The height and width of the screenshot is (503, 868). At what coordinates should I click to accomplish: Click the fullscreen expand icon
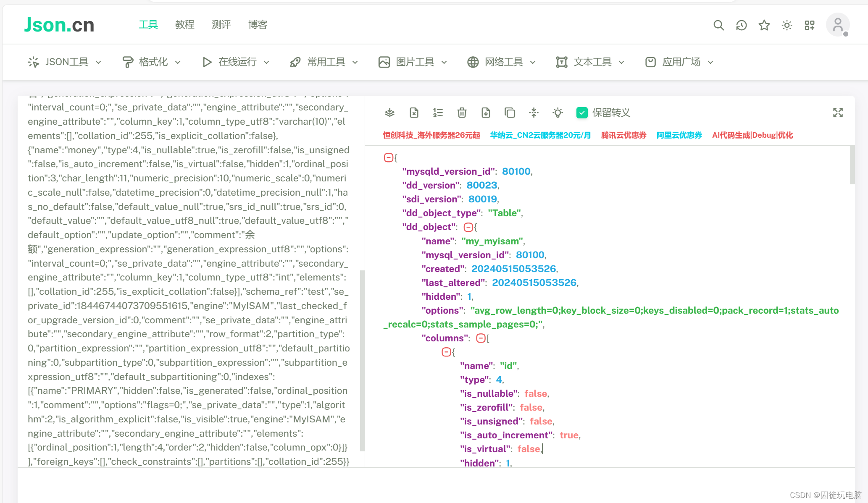pos(838,113)
